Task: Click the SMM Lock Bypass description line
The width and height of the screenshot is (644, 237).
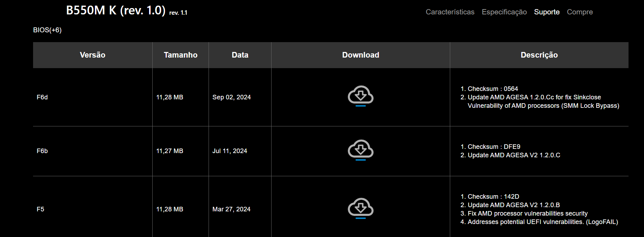Action: [543, 106]
